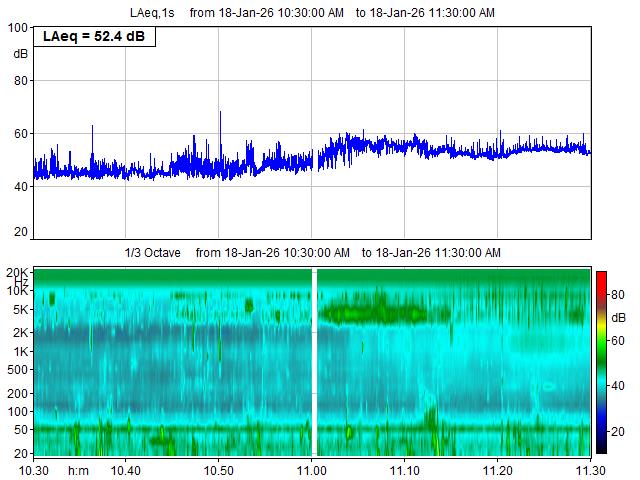Click the 20K frequency axis label
The image size is (640, 480).
[x=16, y=272]
